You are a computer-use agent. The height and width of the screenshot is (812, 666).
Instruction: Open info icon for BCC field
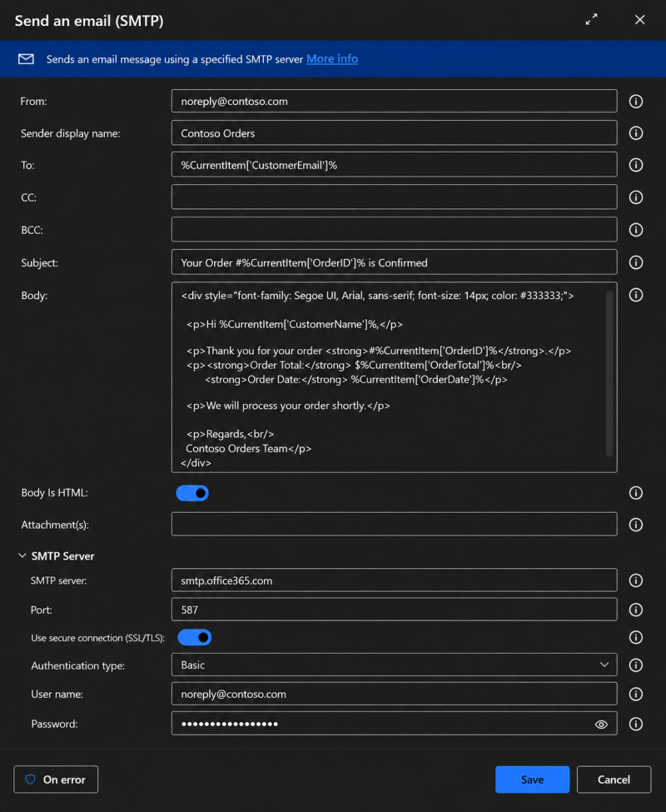click(635, 229)
